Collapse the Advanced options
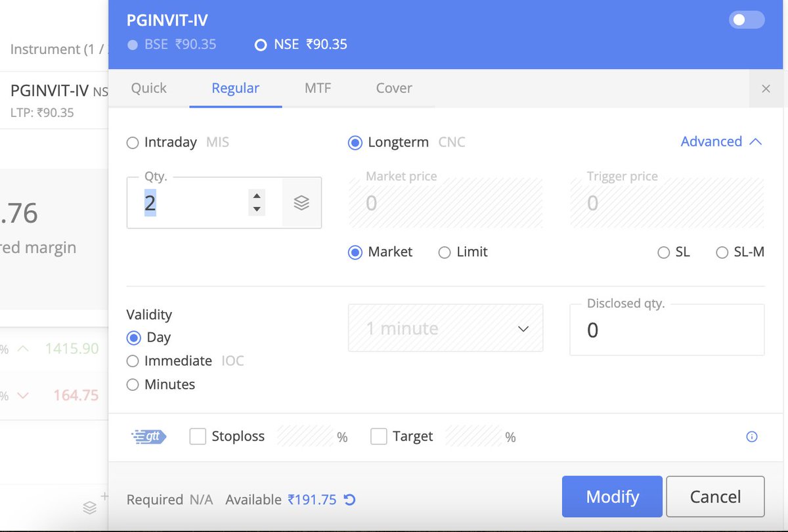The image size is (788, 532). 722,141
